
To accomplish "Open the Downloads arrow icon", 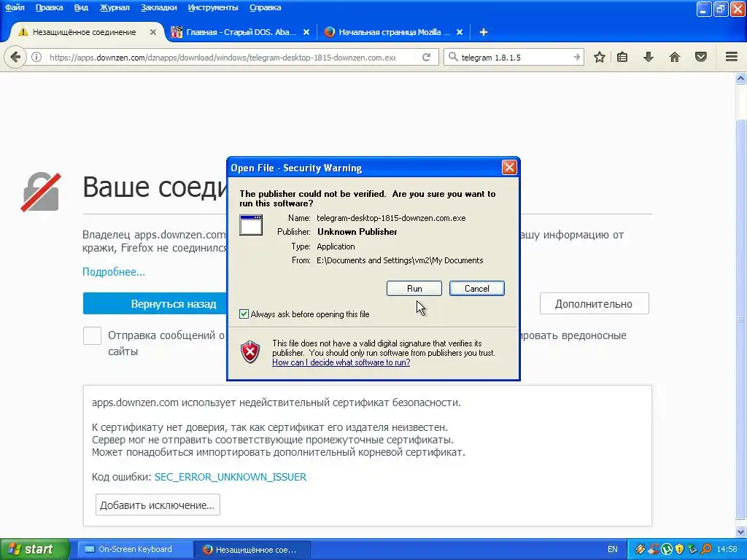I will 648,57.
